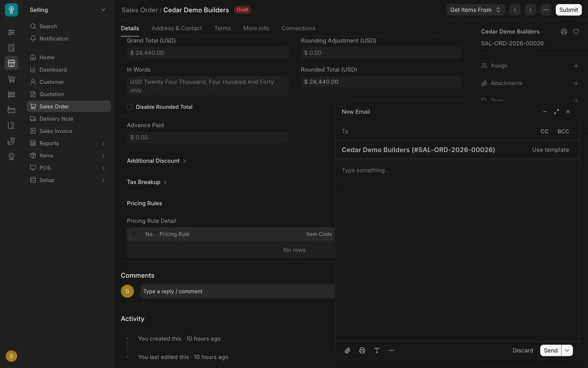Add an assignee with Assign plus icon
The height and width of the screenshot is (368, 588).
576,66
